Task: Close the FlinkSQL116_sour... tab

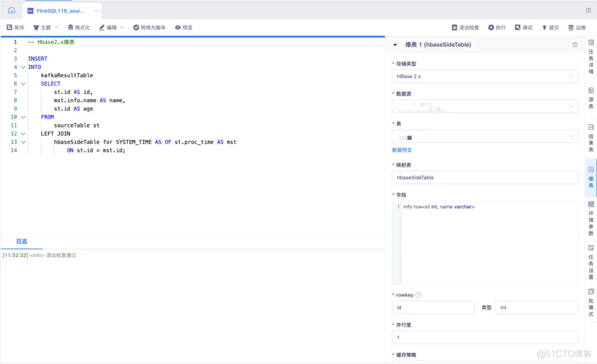Action: pos(96,10)
